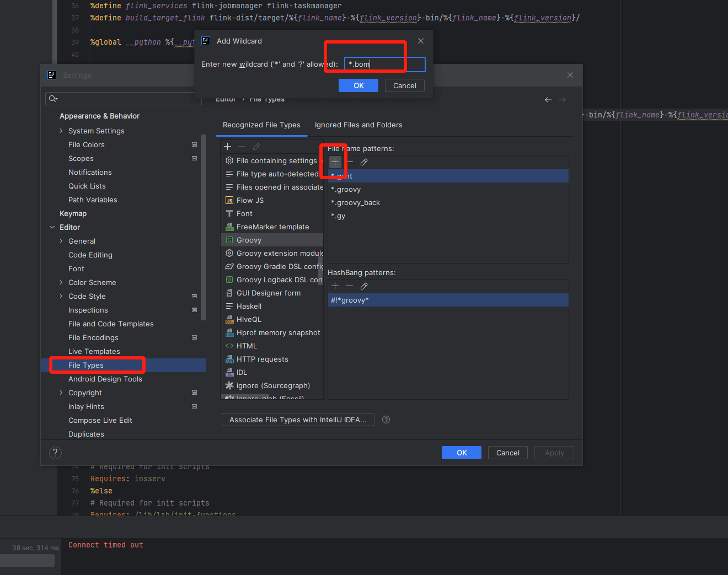Image resolution: width=728 pixels, height=575 pixels.
Task: Navigate back with the left arrow icon
Action: pyautogui.click(x=548, y=100)
